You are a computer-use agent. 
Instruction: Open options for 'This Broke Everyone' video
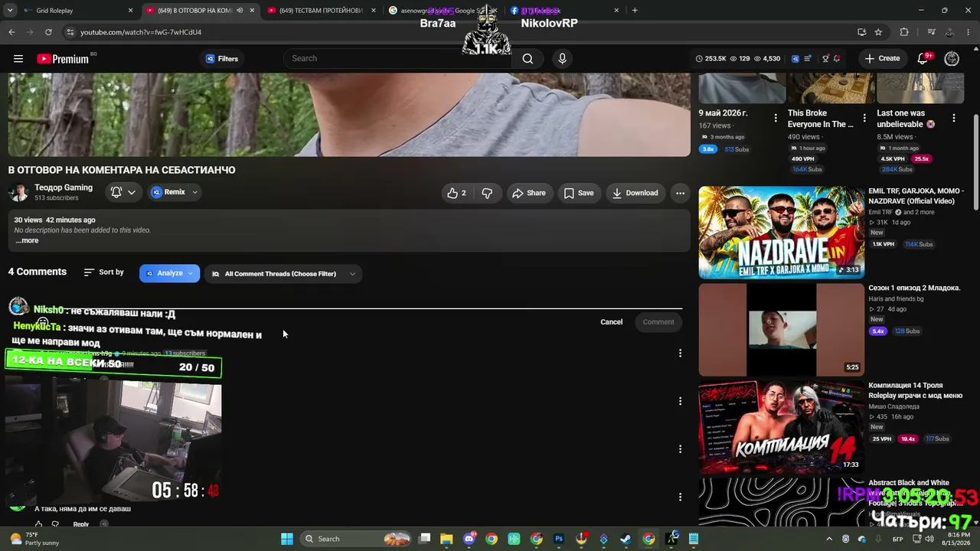[864, 118]
